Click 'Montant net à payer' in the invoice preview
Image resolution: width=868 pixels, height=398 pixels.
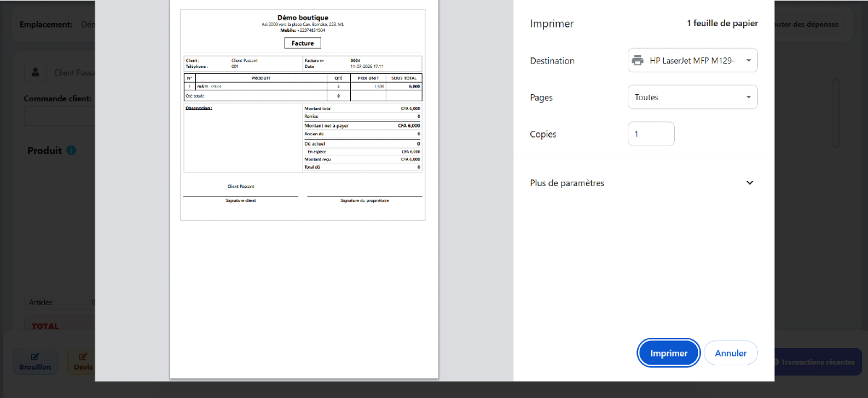(x=326, y=125)
